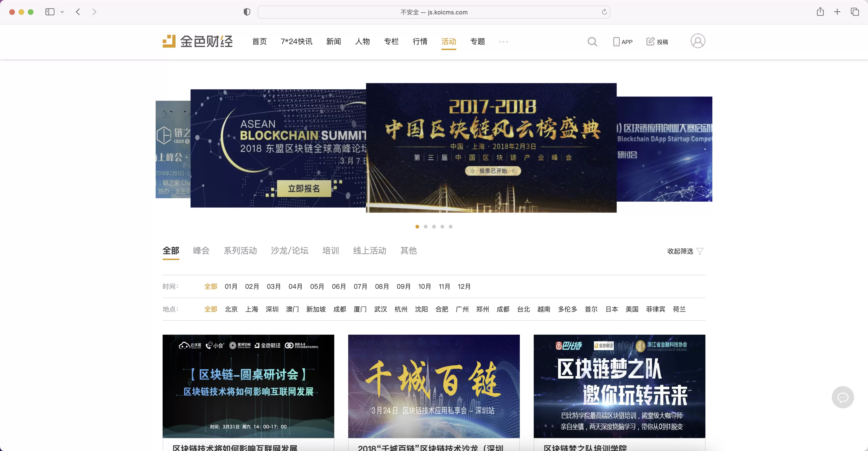Go to fifth carousel dot

tap(450, 227)
